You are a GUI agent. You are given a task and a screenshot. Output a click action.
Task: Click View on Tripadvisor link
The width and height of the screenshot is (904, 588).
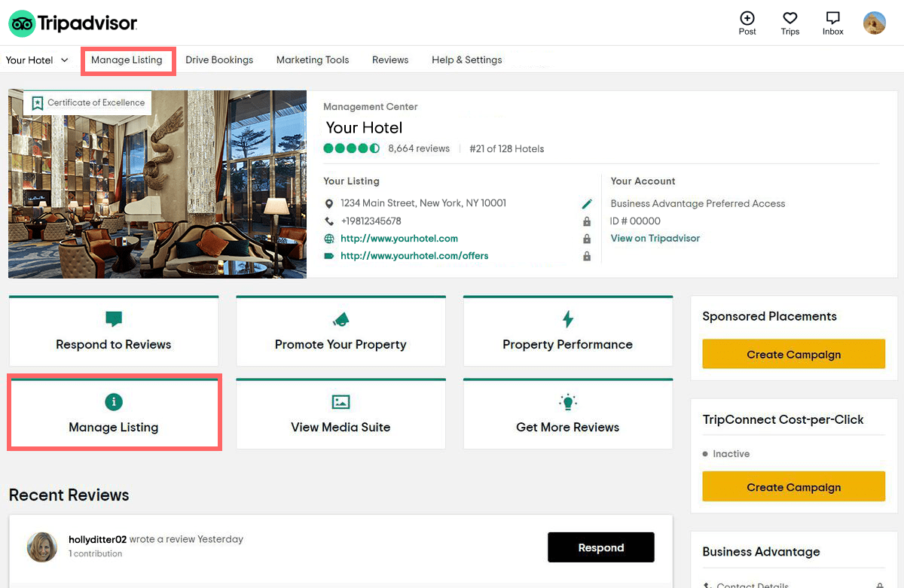click(x=655, y=239)
